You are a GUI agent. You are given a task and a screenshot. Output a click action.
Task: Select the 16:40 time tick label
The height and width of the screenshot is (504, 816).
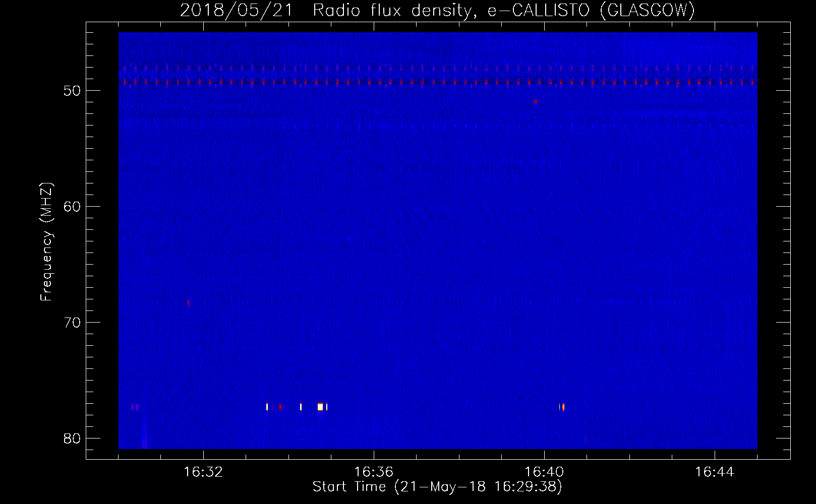coord(544,472)
